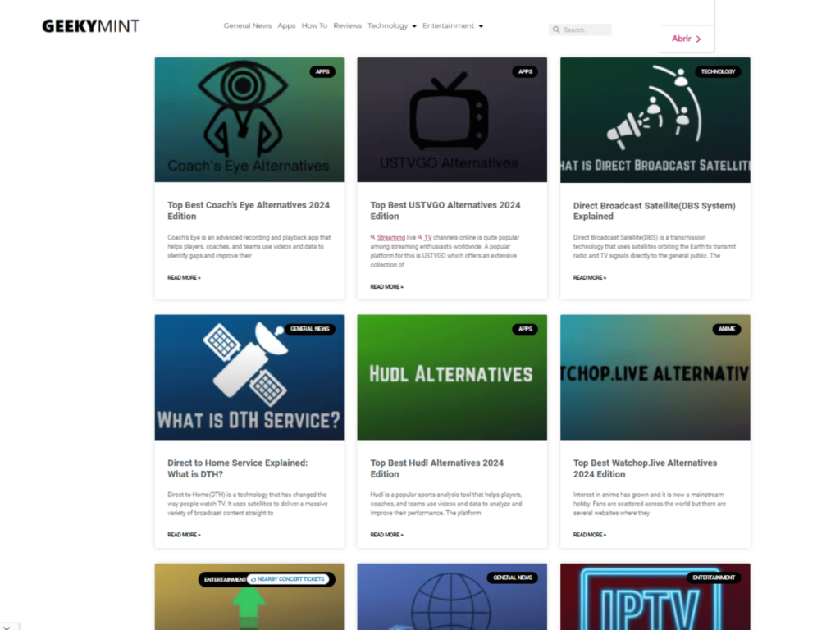
Task: Click the ANIME badge on the Watchop.live card
Action: 728,329
